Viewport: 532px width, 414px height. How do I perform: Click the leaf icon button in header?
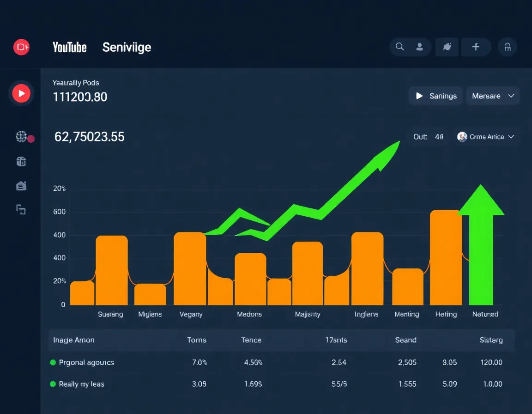[447, 47]
